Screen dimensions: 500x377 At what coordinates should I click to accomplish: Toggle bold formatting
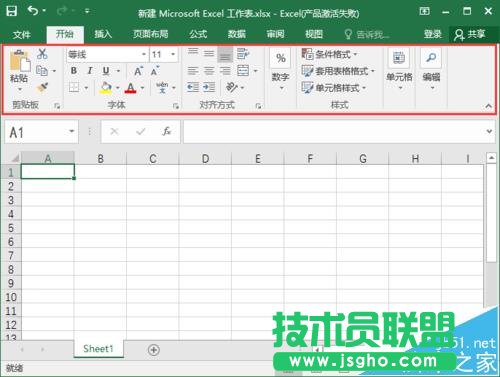[x=74, y=71]
